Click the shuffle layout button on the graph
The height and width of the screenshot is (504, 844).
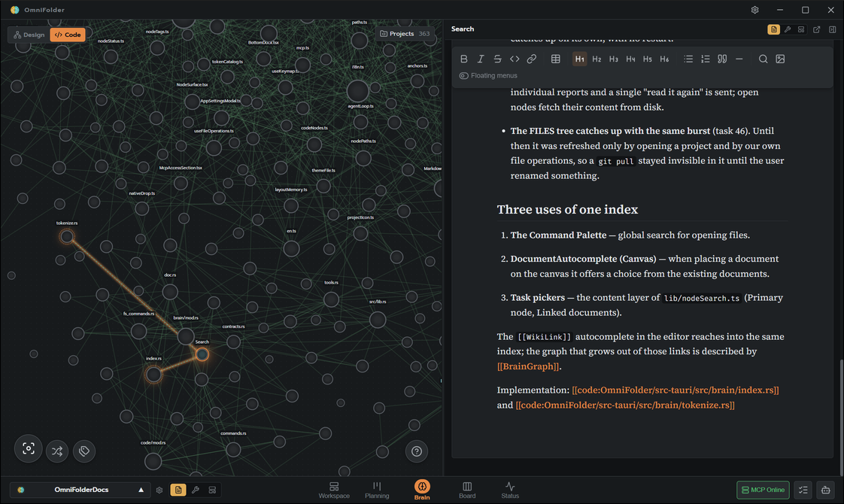tap(57, 451)
